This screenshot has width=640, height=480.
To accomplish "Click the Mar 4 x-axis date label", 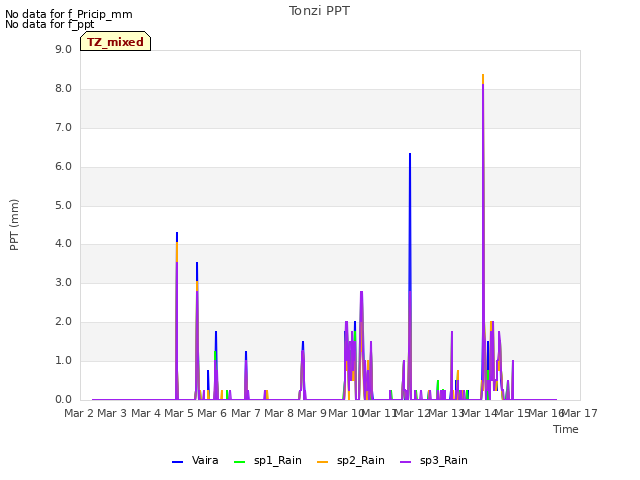I will point(146,413).
